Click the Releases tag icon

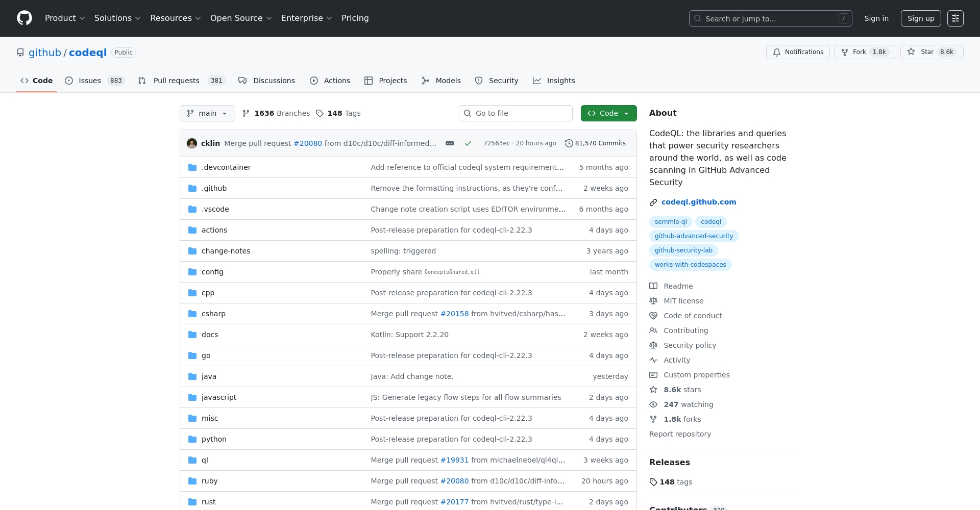[653, 482]
